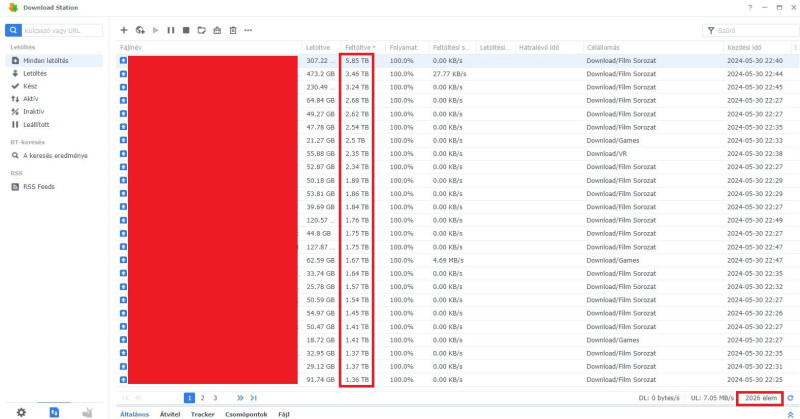800x419 pixels.
Task: Click the add download via URL icon
Action: coord(140,30)
